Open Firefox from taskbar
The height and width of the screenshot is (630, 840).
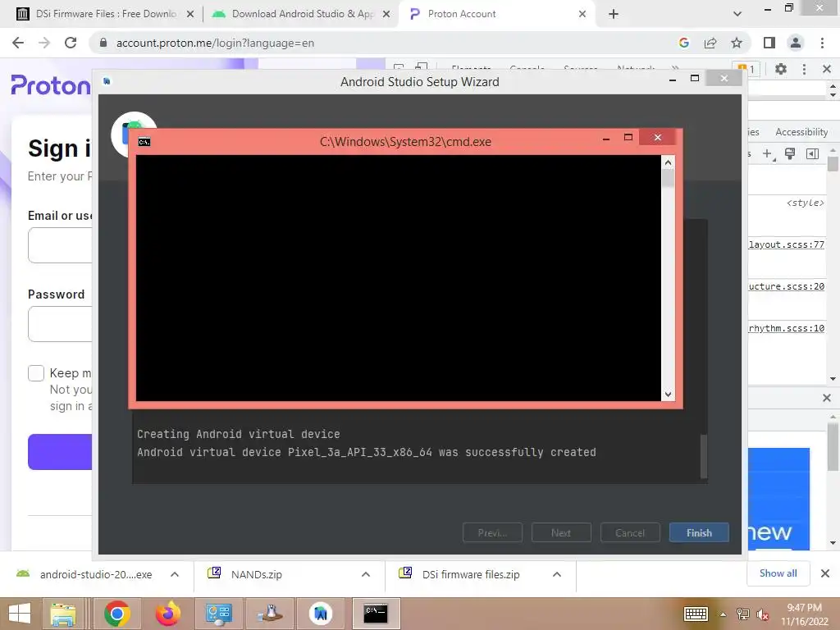167,614
